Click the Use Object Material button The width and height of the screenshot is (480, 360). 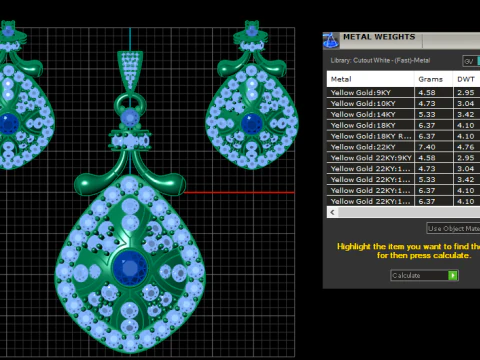[x=453, y=228]
